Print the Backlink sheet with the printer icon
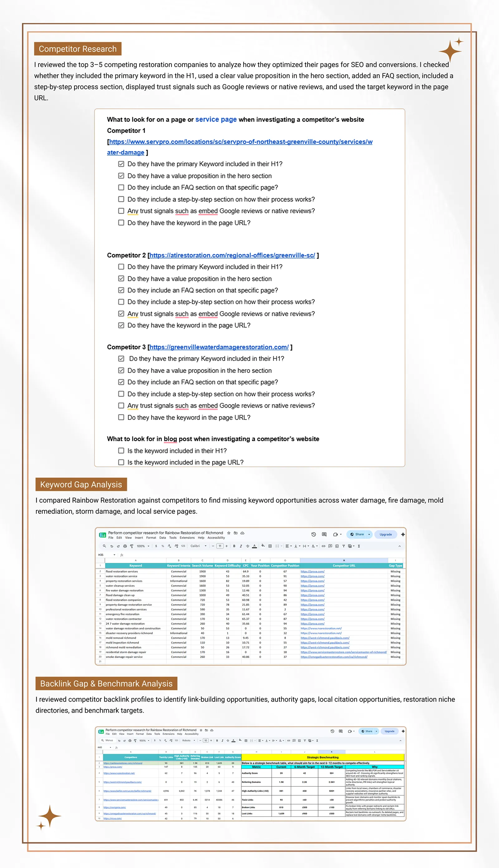The height and width of the screenshot is (868, 499). (x=129, y=740)
